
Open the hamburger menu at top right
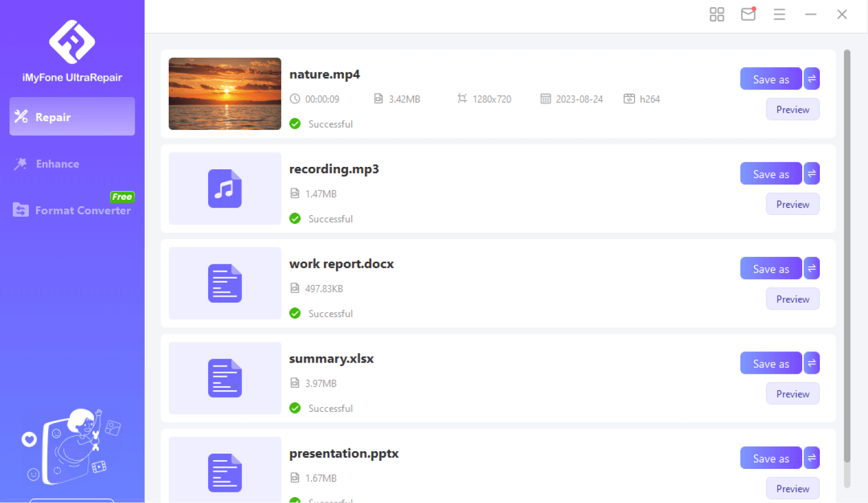point(779,14)
